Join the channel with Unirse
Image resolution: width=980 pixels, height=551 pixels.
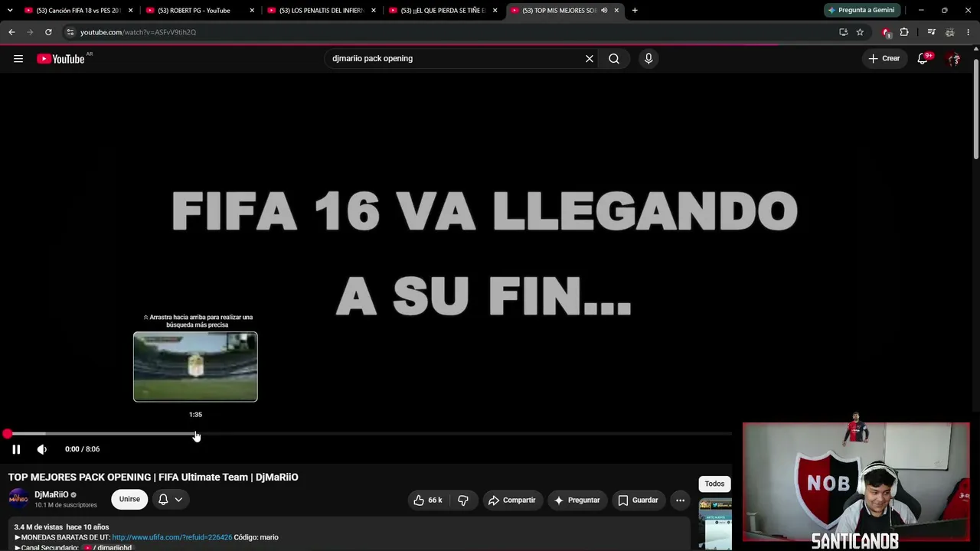point(129,500)
